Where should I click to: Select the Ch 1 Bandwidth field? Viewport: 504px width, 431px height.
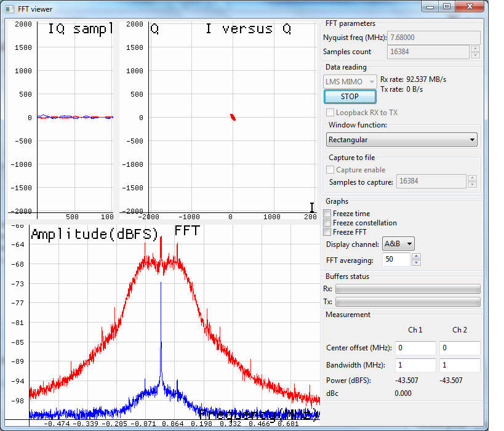(415, 365)
